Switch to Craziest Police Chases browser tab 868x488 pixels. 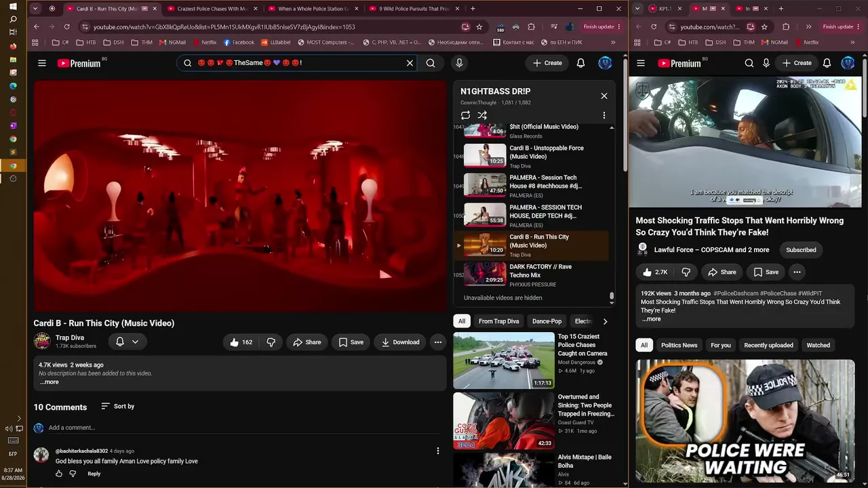click(211, 9)
